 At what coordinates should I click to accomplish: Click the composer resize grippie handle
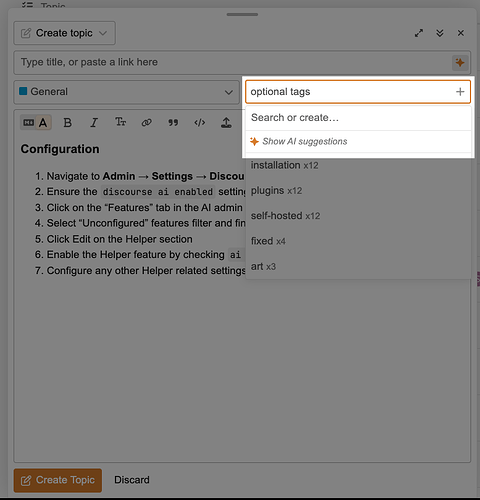[242, 14]
